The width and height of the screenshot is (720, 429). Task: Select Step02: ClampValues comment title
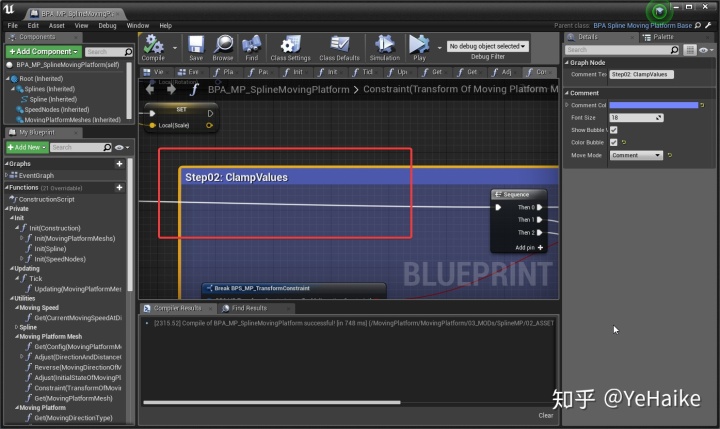pos(236,177)
